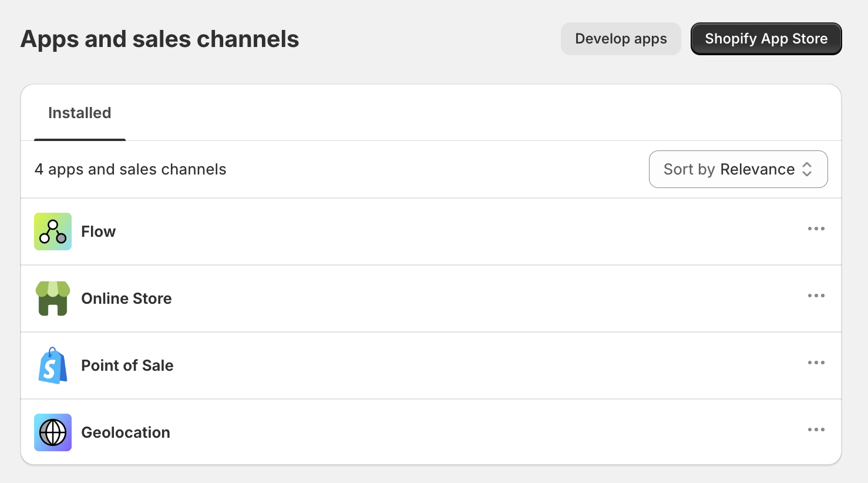Open the overflow menu for Geolocation
The height and width of the screenshot is (483, 868).
point(816,430)
